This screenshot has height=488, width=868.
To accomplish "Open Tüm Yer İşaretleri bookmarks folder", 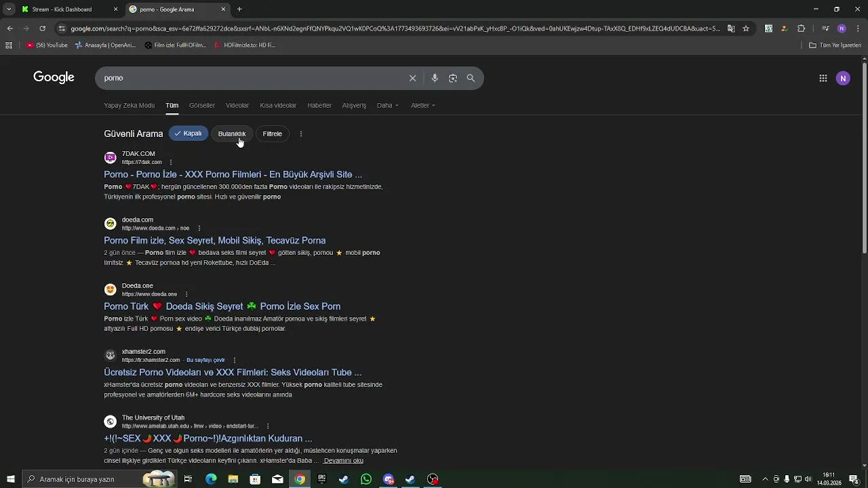I will [x=835, y=45].
